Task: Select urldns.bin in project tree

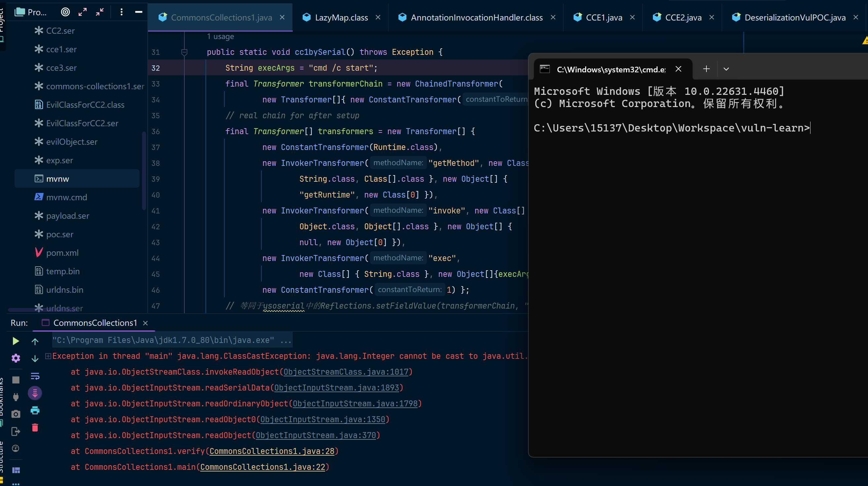Action: (x=59, y=290)
